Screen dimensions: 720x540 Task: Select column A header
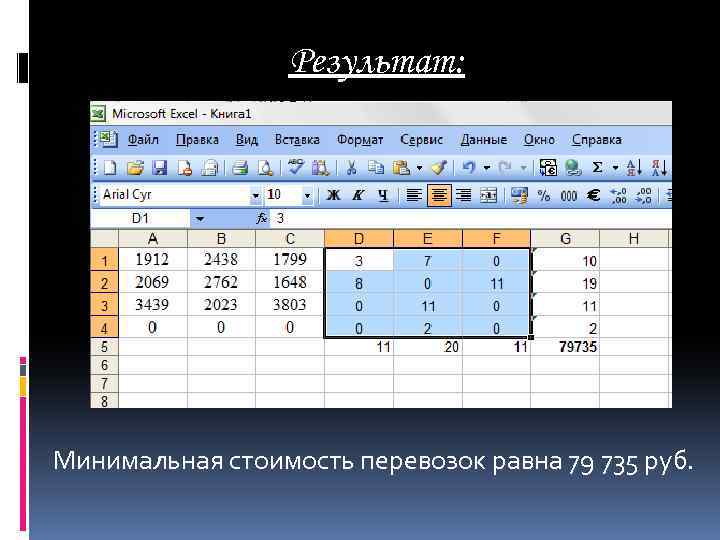pos(153,239)
